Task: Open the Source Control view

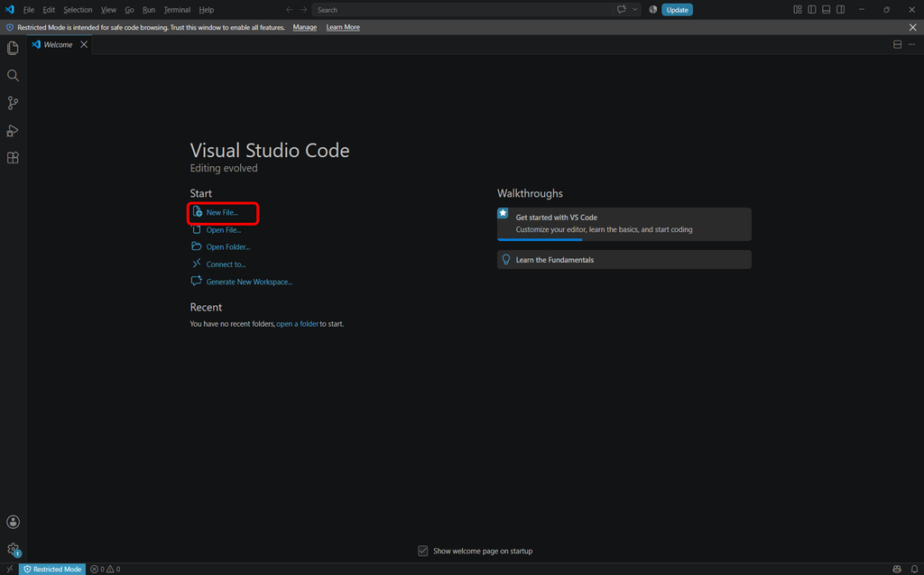Action: coord(13,103)
